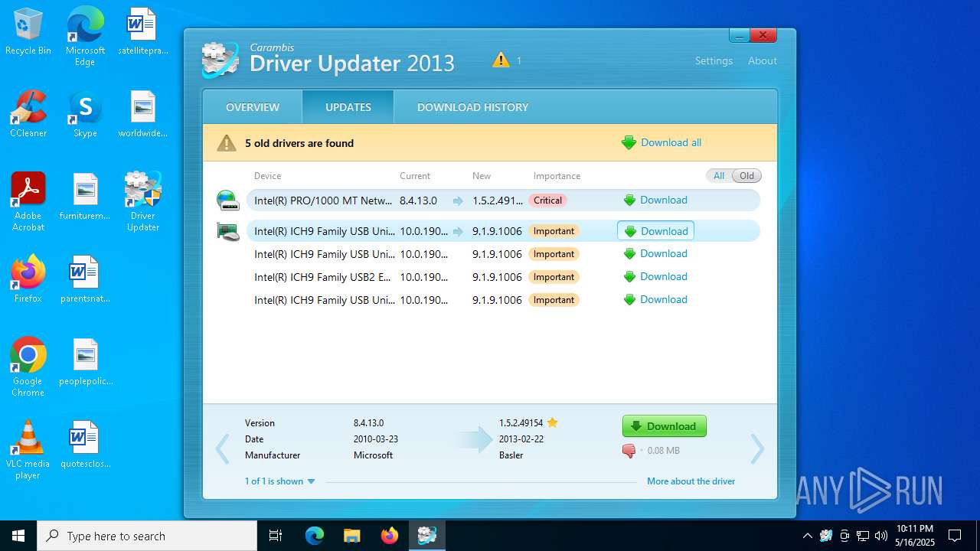The width and height of the screenshot is (980, 551).
Task: Select satellitepra Word document on desktop
Action: [x=143, y=32]
